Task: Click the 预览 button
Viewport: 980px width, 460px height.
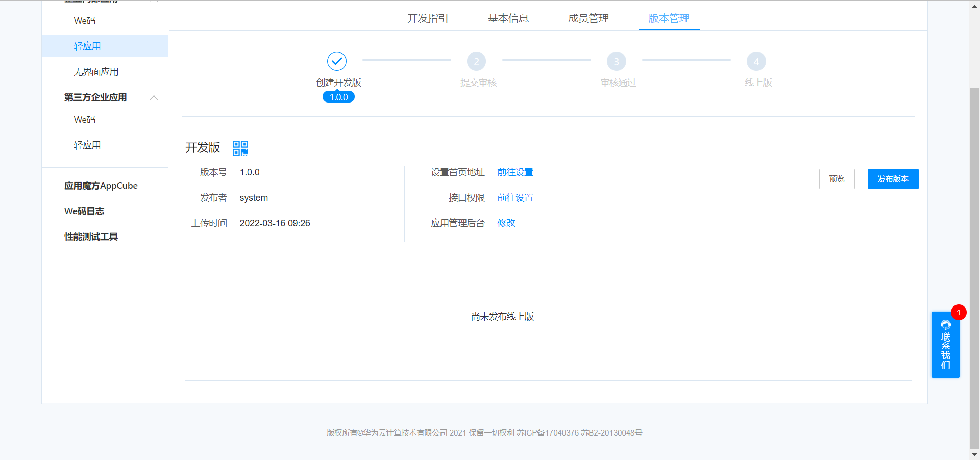Action: pos(837,179)
